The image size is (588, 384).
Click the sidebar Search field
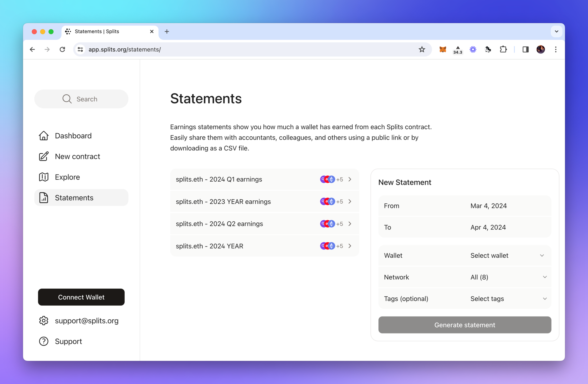click(81, 99)
